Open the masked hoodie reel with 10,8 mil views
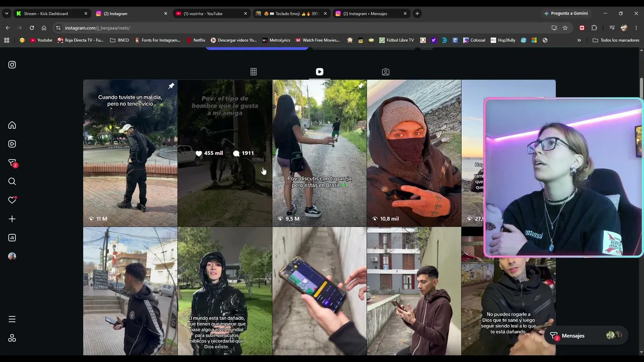This screenshot has width=644, height=362. click(414, 153)
